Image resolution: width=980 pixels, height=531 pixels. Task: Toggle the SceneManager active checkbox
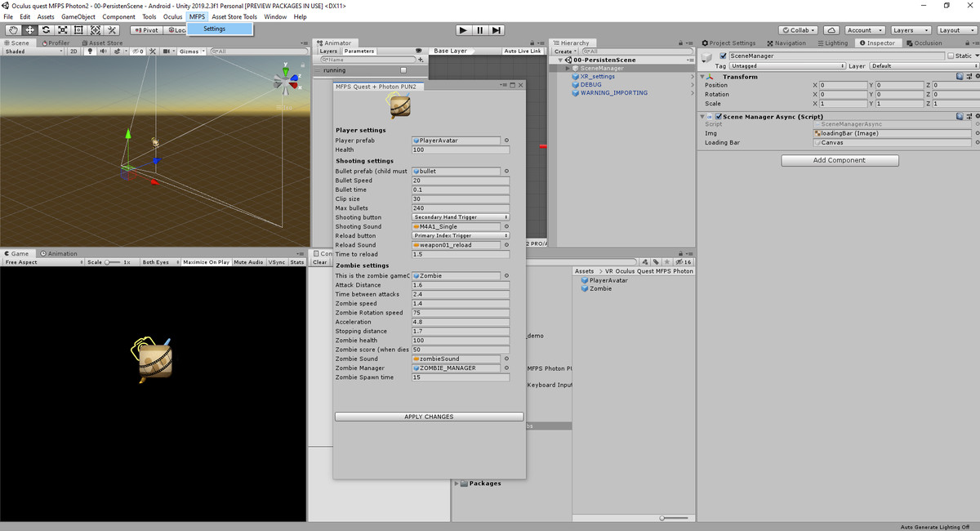(x=723, y=56)
